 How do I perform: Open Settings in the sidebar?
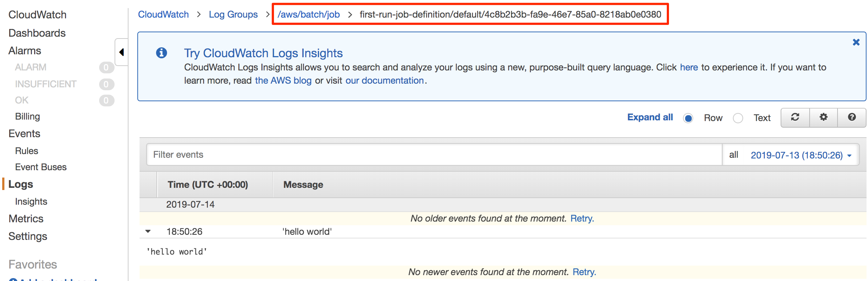coord(28,236)
